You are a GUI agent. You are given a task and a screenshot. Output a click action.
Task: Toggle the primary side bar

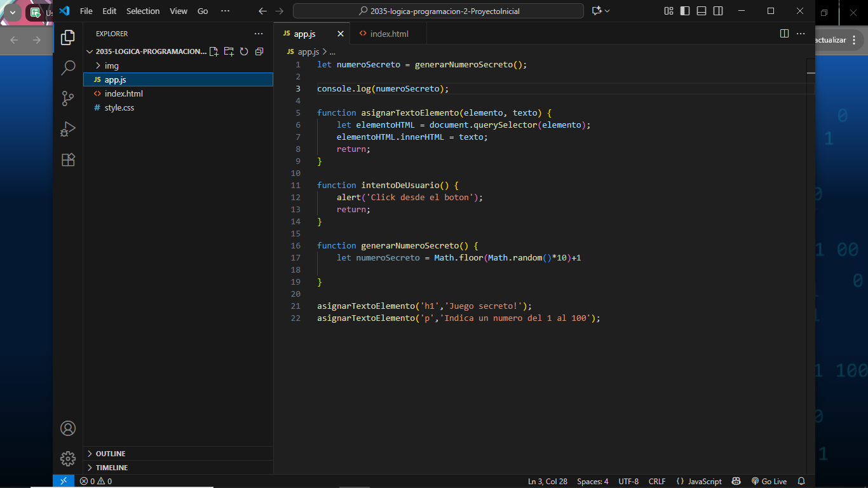(x=685, y=11)
